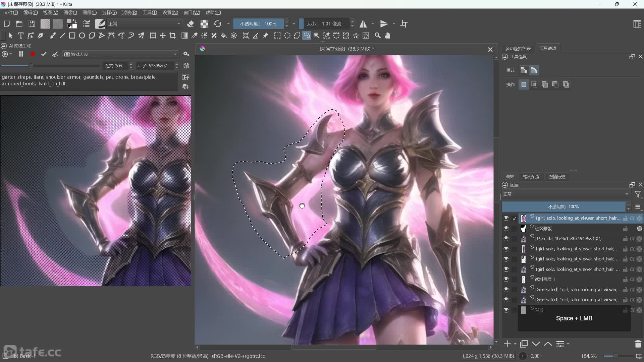Duplicate layer icon in Layers panel
Screen dimensions: 644x362
(524, 344)
